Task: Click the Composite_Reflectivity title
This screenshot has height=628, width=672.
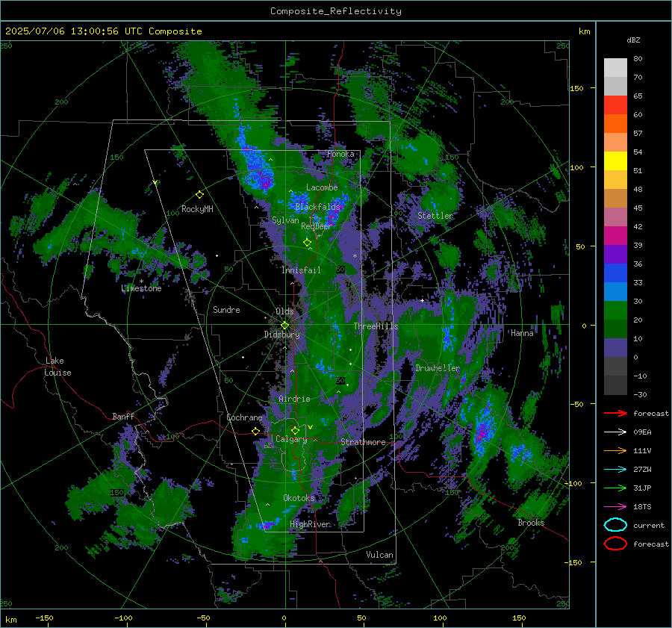Action: [335, 11]
